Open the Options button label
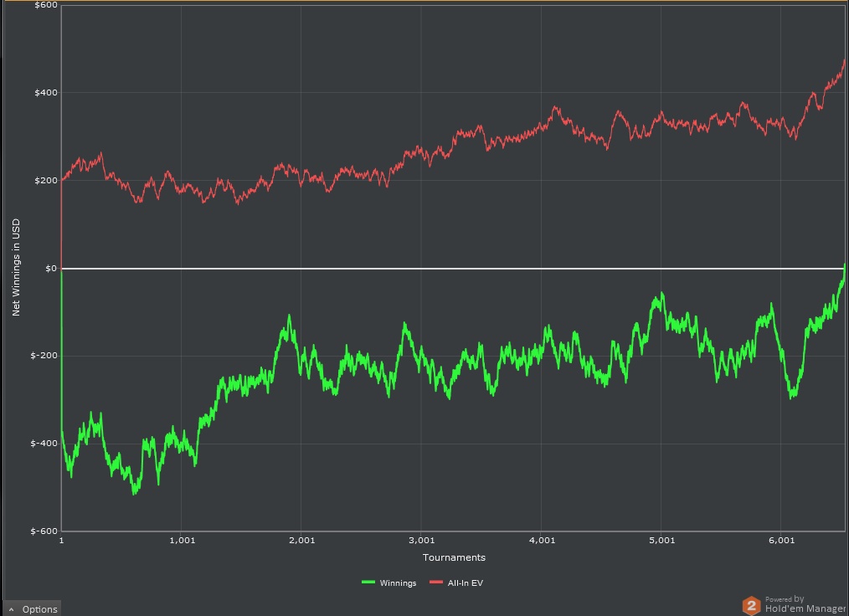The width and height of the screenshot is (849, 616). (x=39, y=609)
